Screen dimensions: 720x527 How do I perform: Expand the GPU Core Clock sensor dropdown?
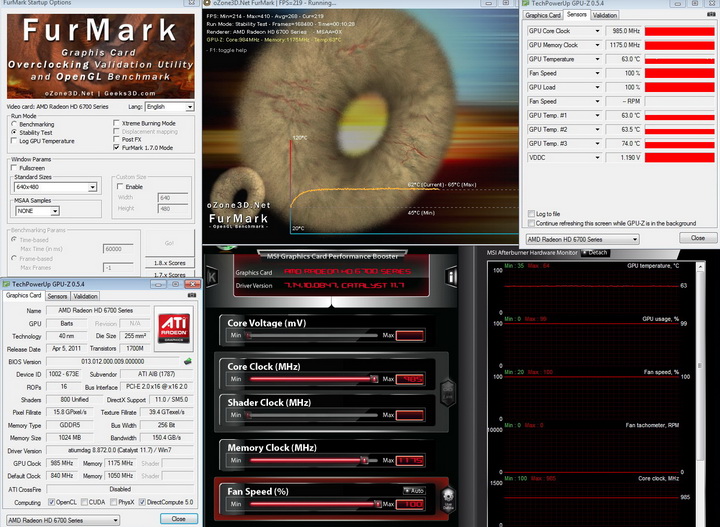597,31
